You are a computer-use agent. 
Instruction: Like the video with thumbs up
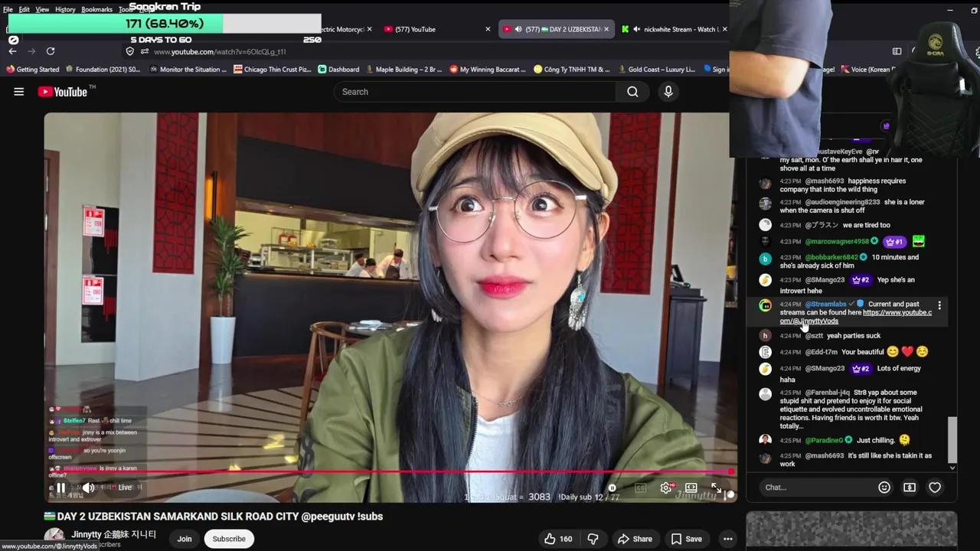click(558, 539)
